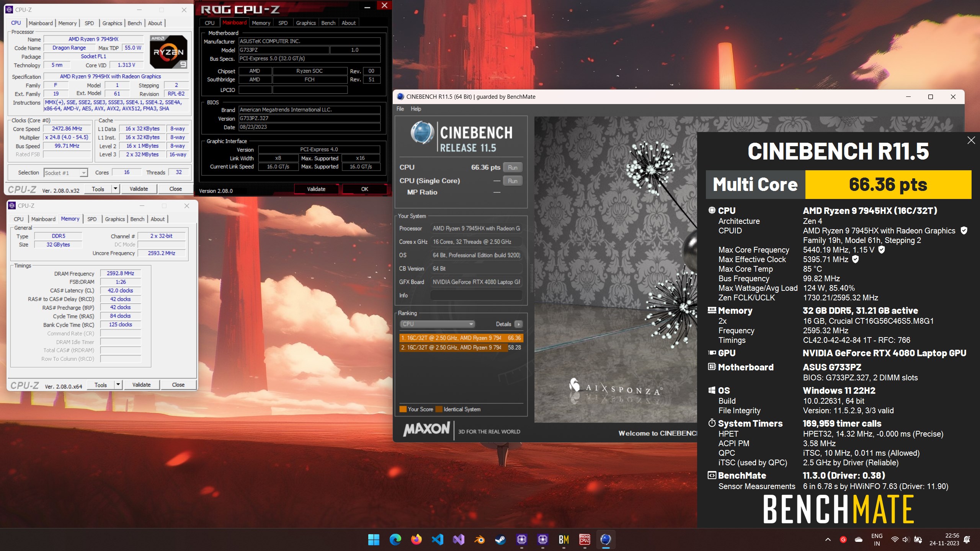Click the Cinebench window title bar icon
The width and height of the screenshot is (980, 551).
coord(400,97)
